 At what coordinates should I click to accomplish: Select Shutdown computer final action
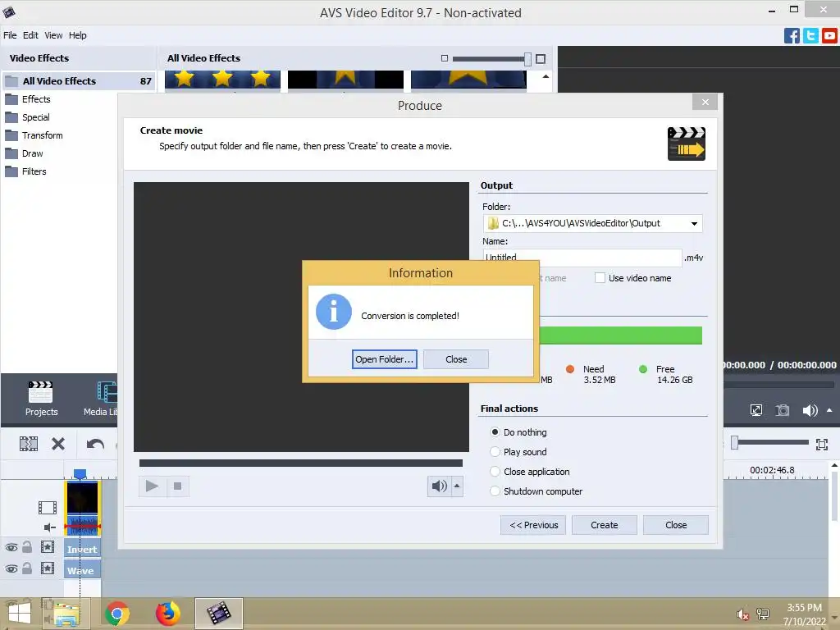495,491
